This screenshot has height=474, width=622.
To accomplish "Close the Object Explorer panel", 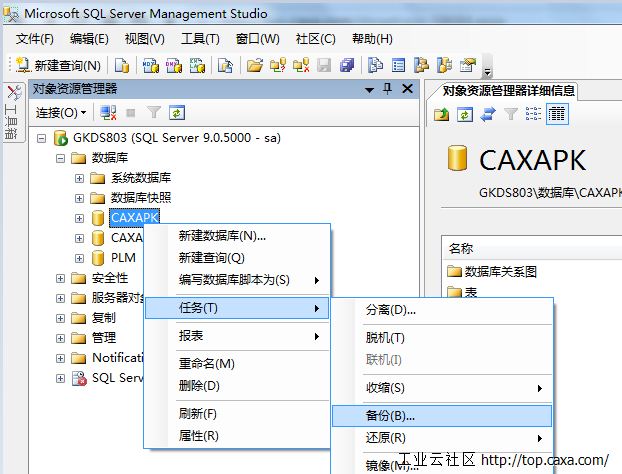I will (407, 89).
